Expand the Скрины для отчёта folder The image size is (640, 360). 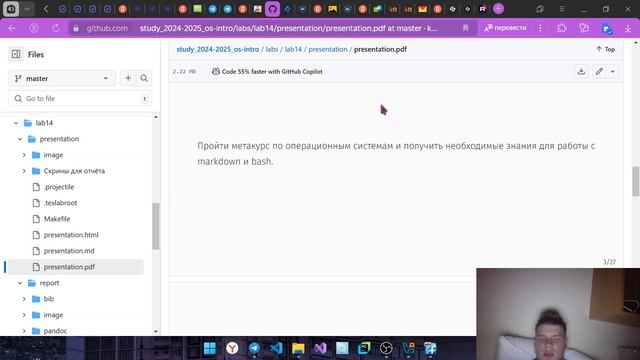click(x=24, y=171)
